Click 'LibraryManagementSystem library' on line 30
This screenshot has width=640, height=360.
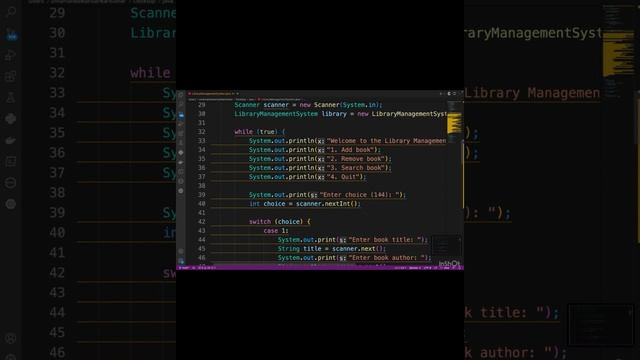click(x=290, y=114)
